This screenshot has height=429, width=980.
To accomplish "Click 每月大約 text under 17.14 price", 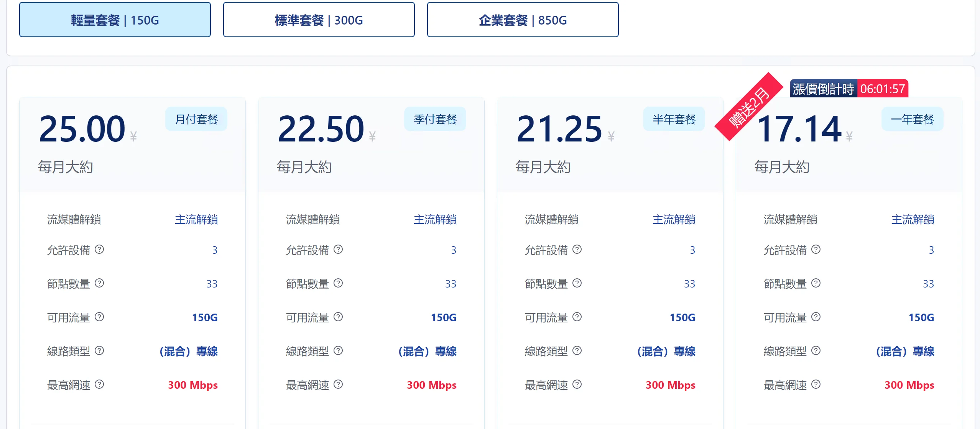I will pyautogui.click(x=782, y=167).
